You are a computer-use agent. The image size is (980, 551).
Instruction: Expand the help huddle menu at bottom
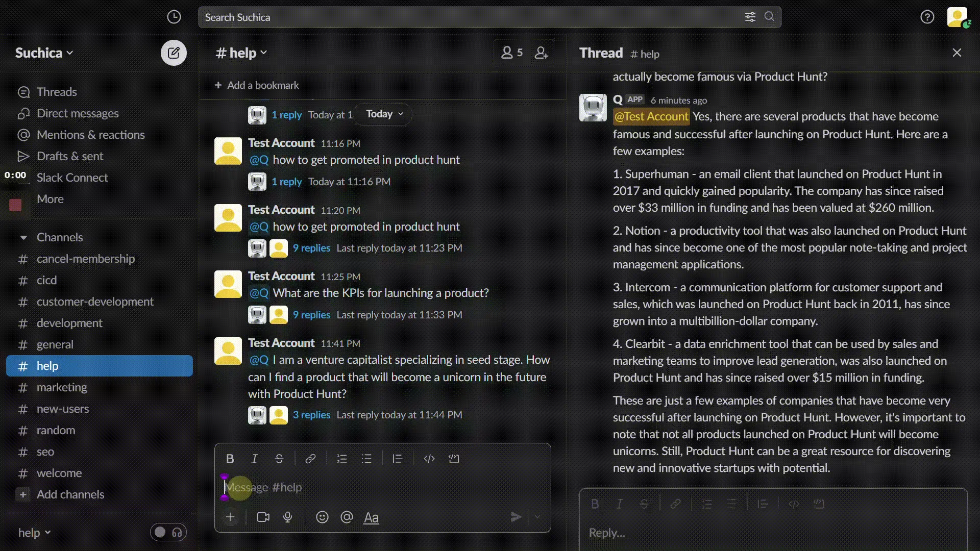click(35, 533)
